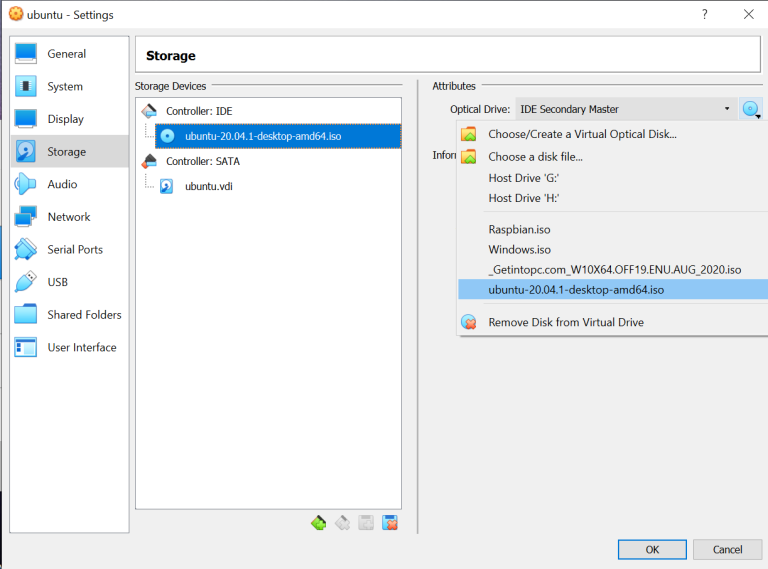Click the add controller icon below storage tree

click(319, 522)
